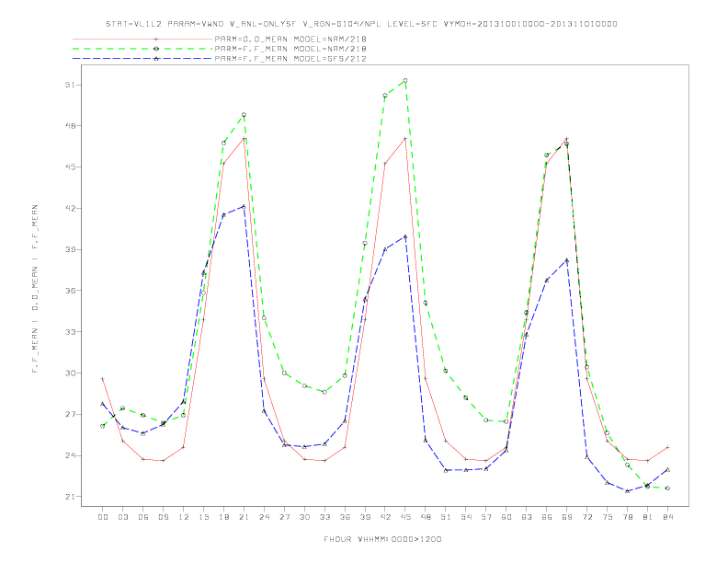Click blue triangle data point at hour 69 peak

(567, 260)
